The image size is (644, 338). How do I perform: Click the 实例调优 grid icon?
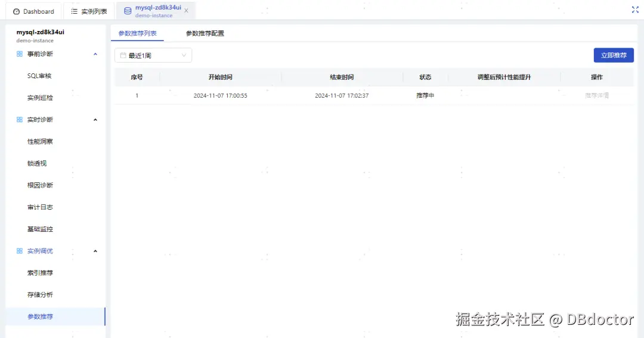pyautogui.click(x=19, y=251)
